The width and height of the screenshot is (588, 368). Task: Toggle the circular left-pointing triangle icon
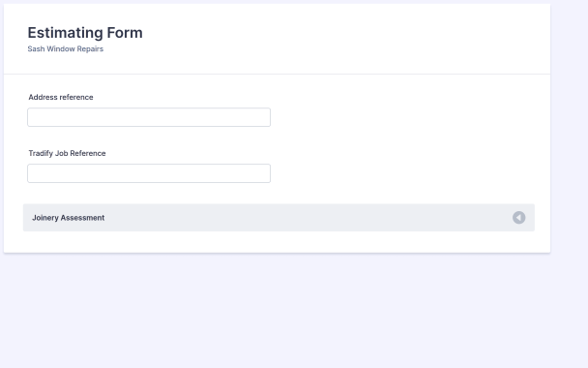coord(518,218)
